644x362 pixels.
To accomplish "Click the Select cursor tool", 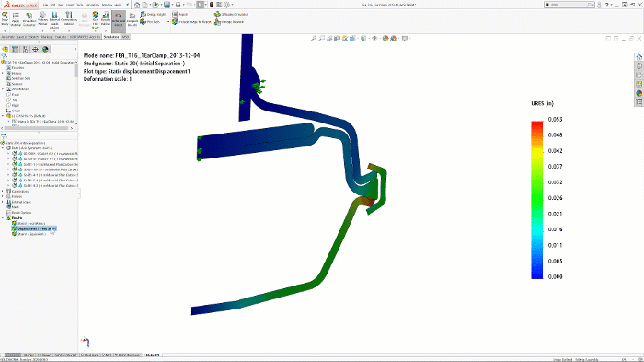I will pyautogui.click(x=200, y=5).
